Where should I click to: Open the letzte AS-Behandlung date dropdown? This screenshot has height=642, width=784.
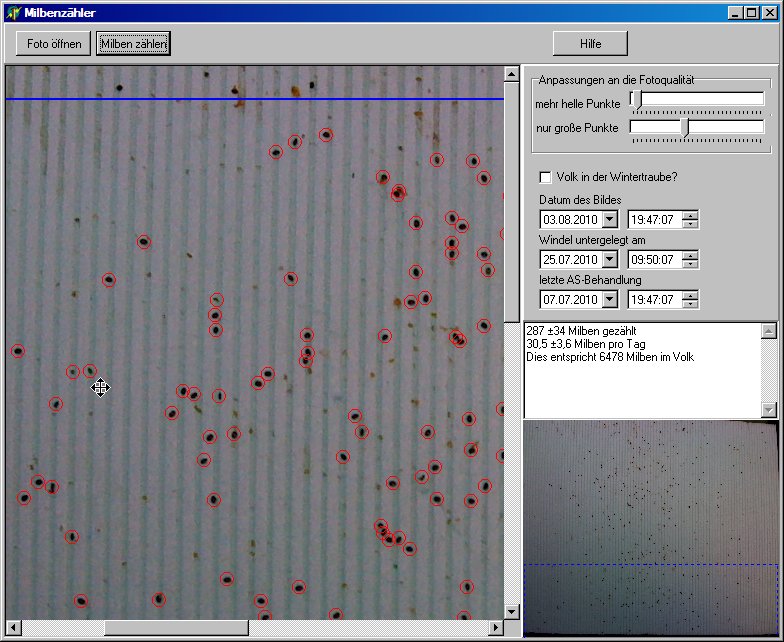(x=609, y=299)
